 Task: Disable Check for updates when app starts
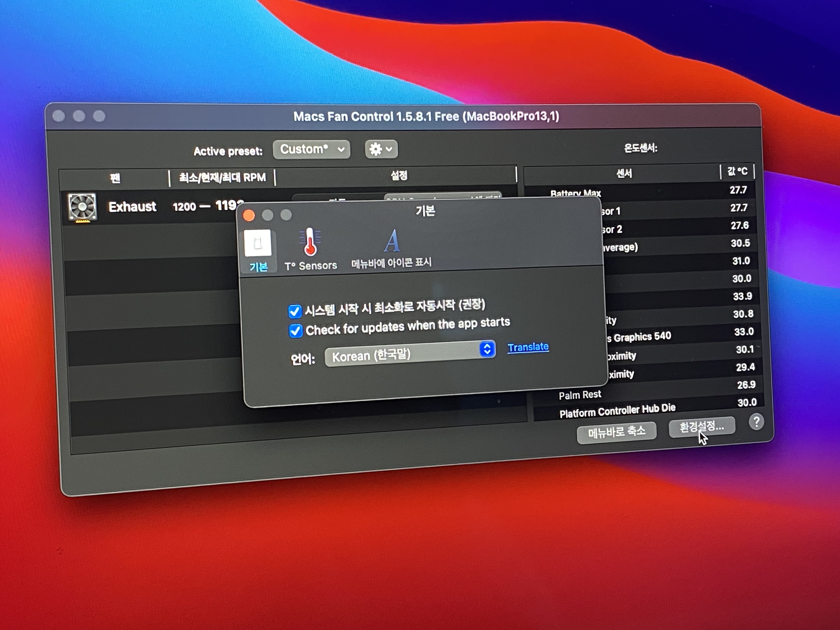(x=295, y=330)
